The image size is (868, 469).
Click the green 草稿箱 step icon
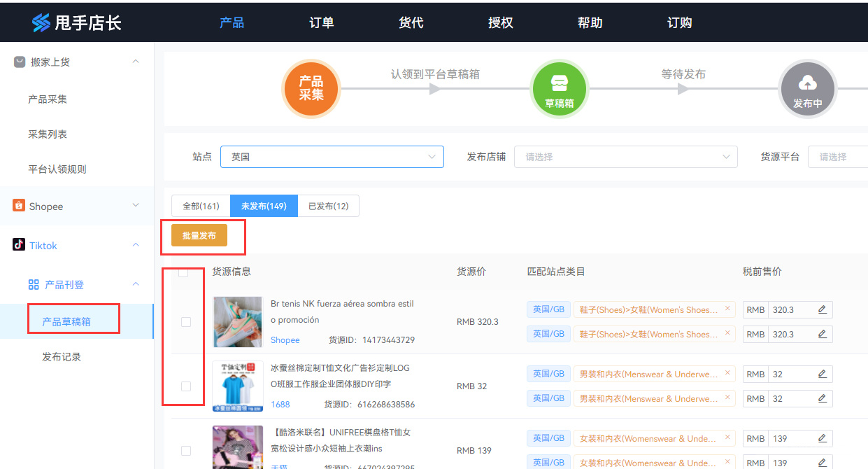pos(559,89)
